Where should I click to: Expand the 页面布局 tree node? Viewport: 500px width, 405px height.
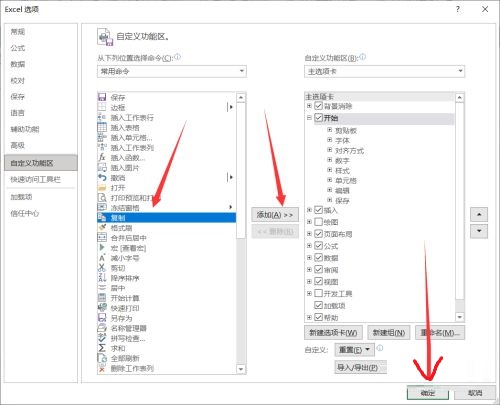click(309, 234)
